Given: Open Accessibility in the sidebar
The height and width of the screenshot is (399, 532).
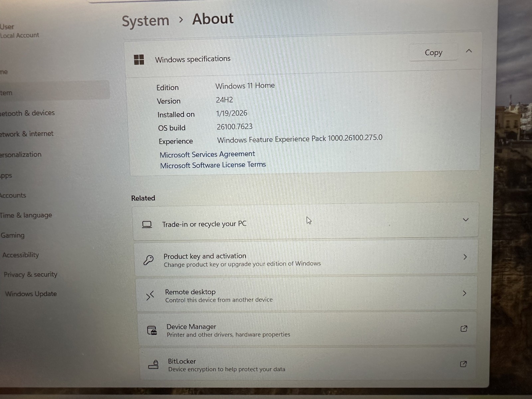Looking at the screenshot, I should (21, 255).
